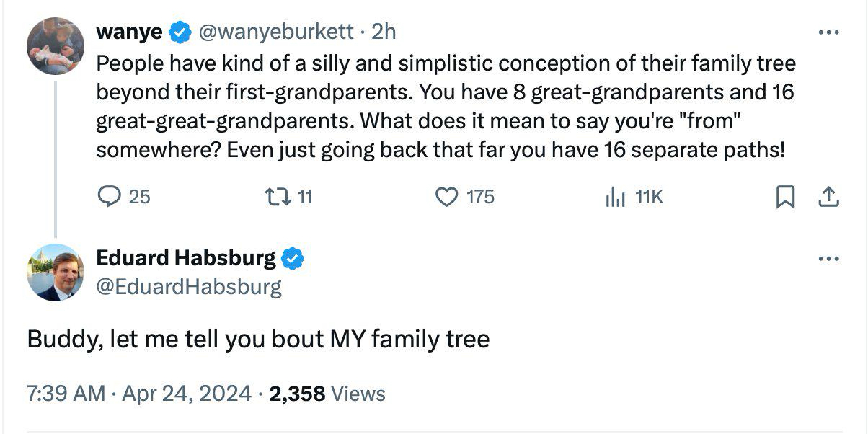Click the Eduard Habsburg display name
The width and height of the screenshot is (868, 434).
click(x=185, y=257)
